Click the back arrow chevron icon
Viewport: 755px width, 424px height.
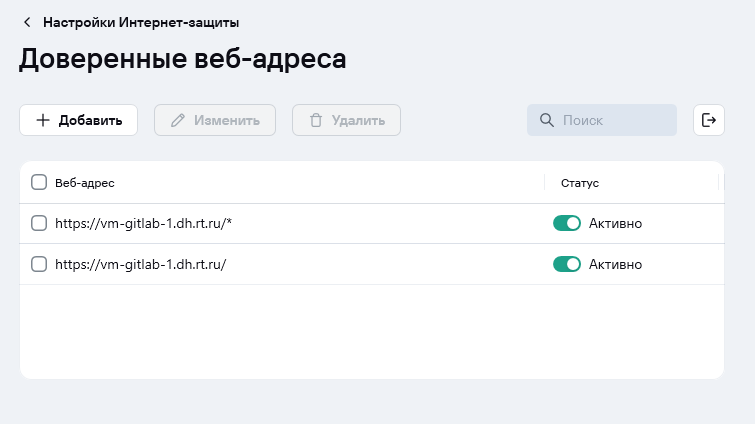pyautogui.click(x=27, y=22)
